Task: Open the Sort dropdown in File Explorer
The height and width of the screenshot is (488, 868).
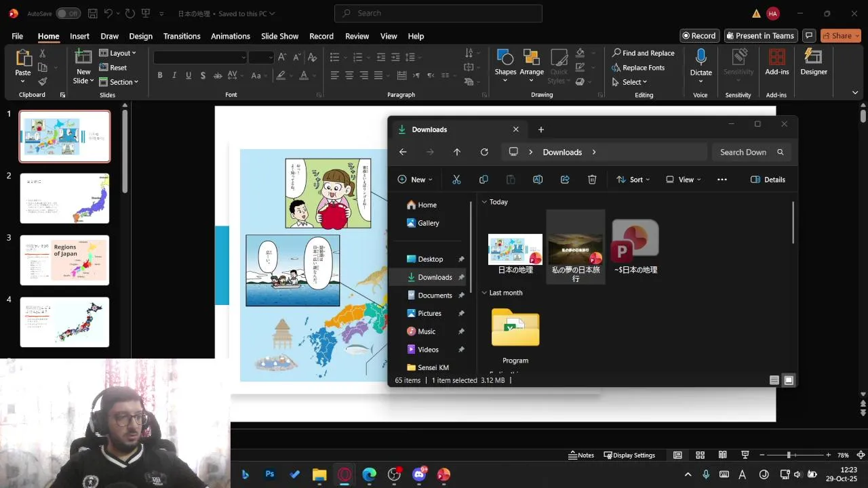Action: point(633,180)
